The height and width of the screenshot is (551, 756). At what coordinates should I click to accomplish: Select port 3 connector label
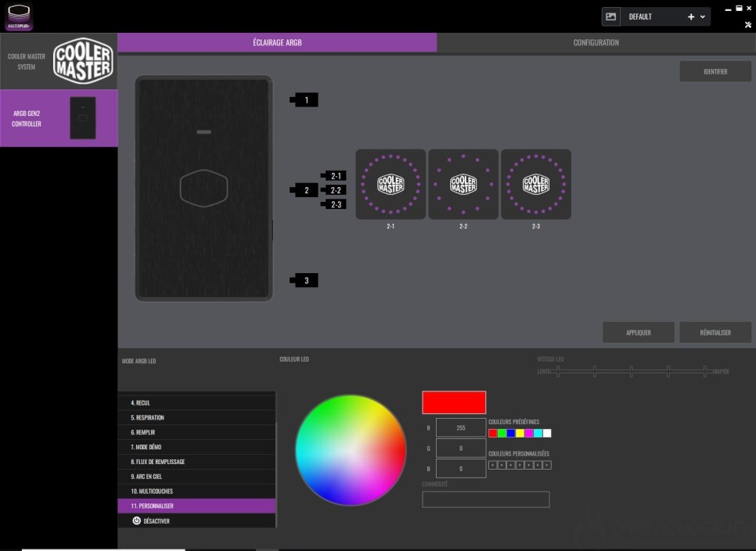[304, 280]
